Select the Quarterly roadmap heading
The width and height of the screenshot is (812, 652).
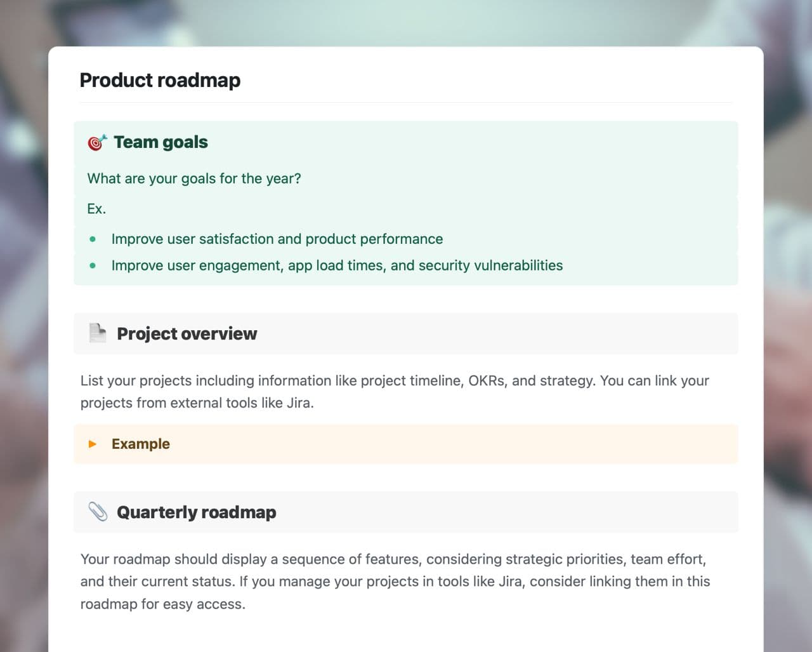click(x=196, y=512)
